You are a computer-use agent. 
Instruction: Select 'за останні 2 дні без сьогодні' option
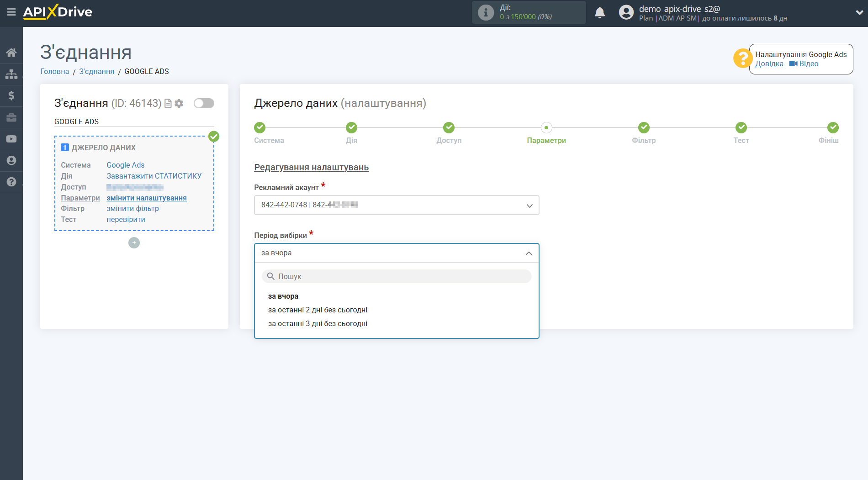pos(318,310)
